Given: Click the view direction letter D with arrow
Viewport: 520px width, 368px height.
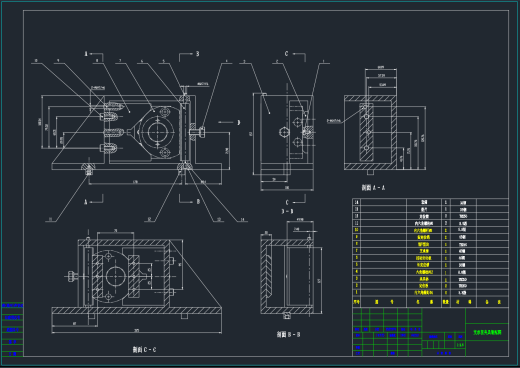Looking at the screenshot, I should pos(238,122).
